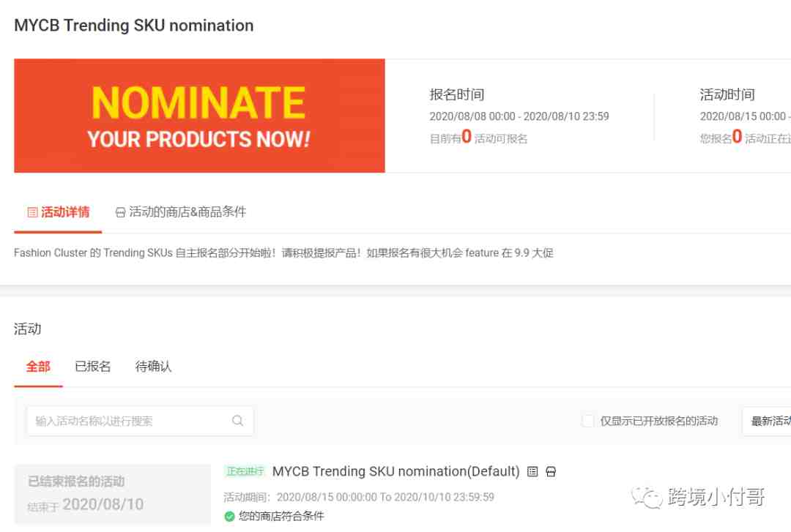
Task: Click the shop icon in 活动的商店&商品条件 tab
Action: tap(120, 212)
